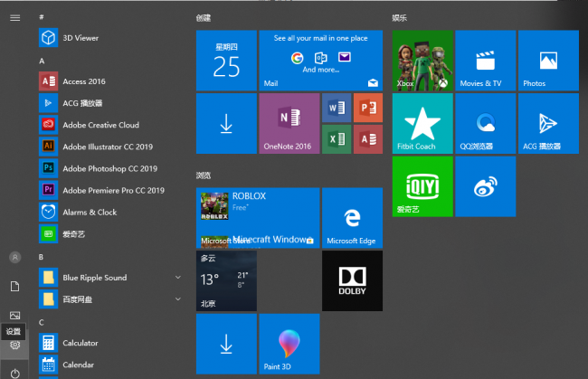Open the Movies & TV tile

point(486,61)
